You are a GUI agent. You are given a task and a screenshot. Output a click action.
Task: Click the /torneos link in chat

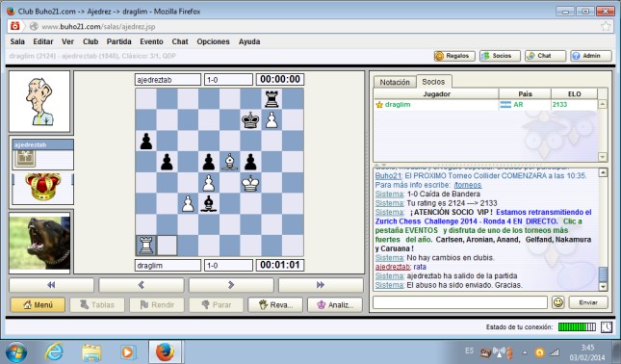[x=468, y=185]
